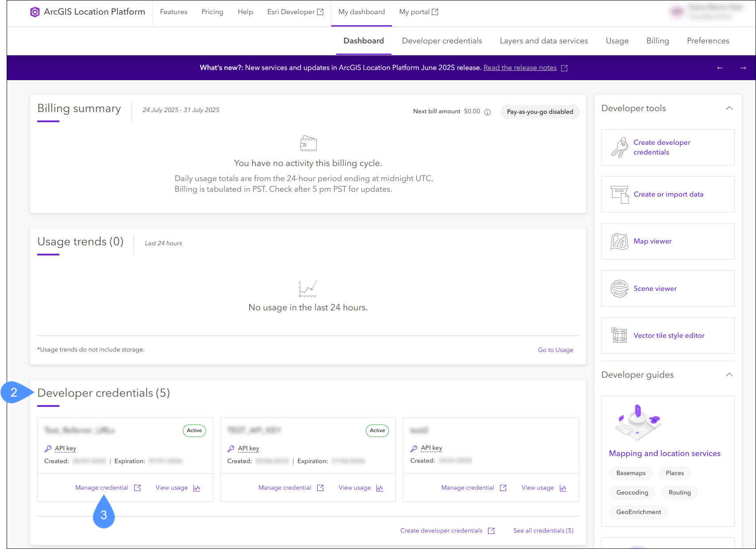Click Manage credential in the first card
This screenshot has height=549, width=756.
[x=101, y=488]
